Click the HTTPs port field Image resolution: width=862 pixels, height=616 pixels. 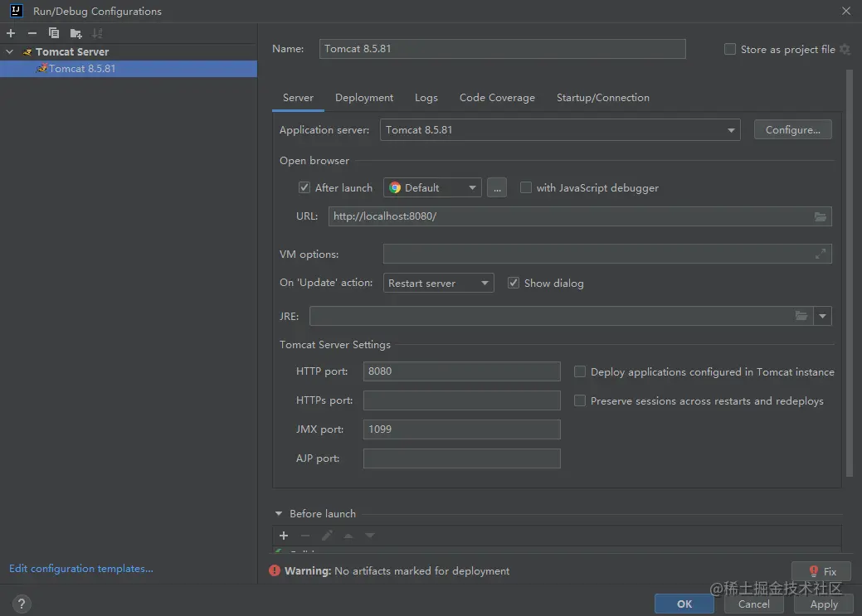pyautogui.click(x=462, y=400)
